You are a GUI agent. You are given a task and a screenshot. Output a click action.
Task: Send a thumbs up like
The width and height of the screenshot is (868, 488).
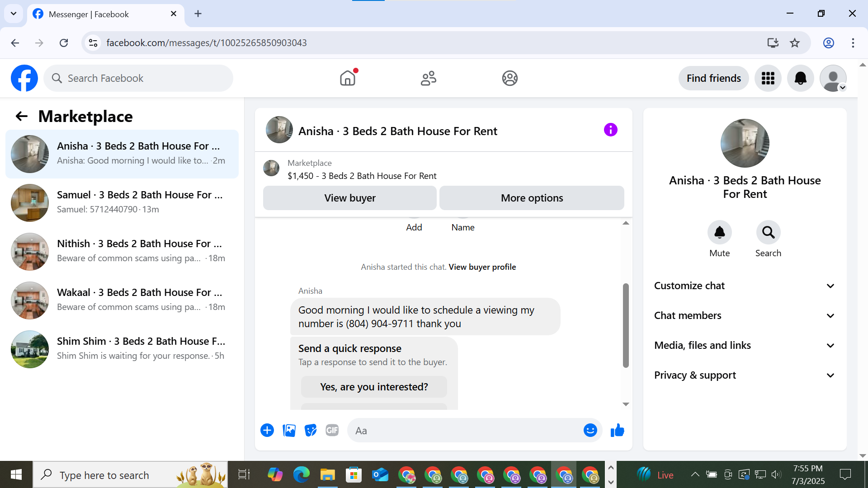tap(617, 430)
